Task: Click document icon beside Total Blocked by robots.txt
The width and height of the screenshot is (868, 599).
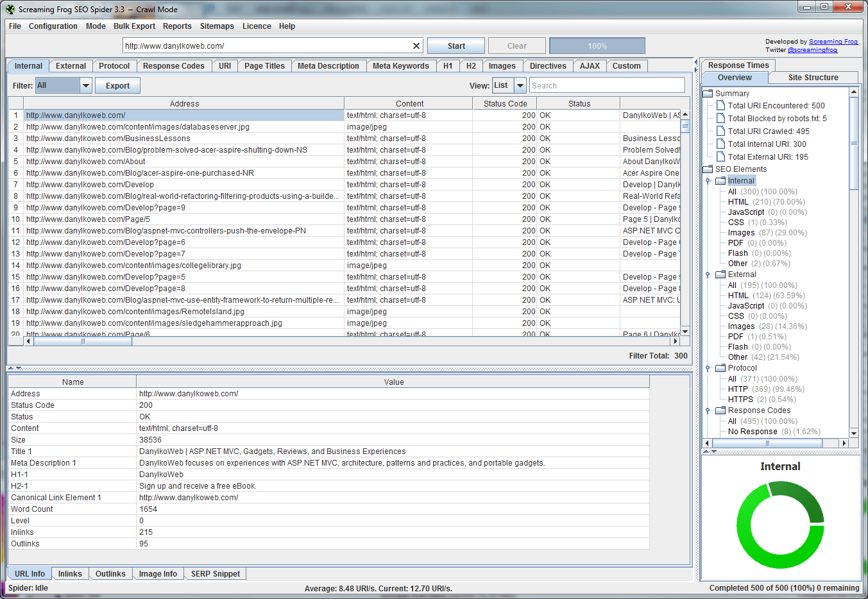Action: pyautogui.click(x=720, y=119)
